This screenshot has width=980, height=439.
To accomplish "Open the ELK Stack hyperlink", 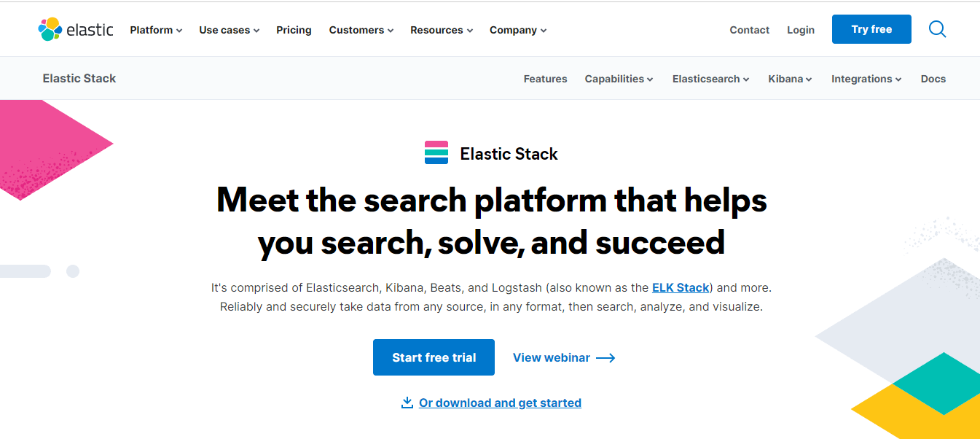I will (680, 287).
